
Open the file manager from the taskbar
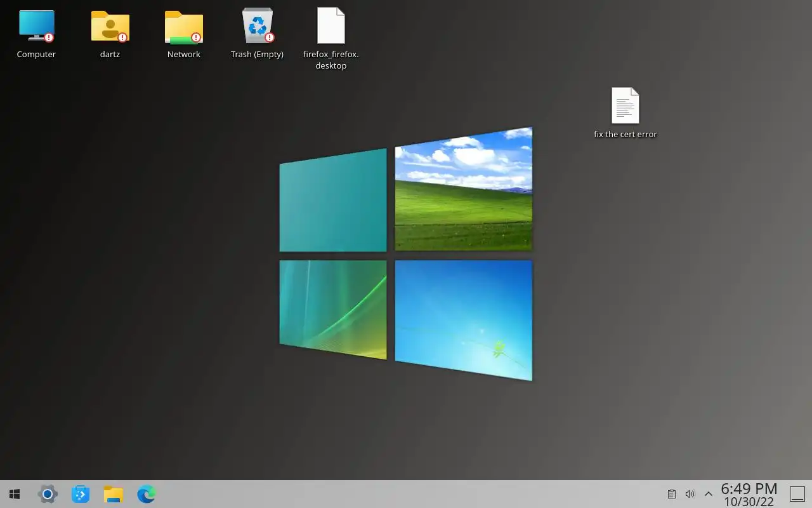tap(113, 494)
